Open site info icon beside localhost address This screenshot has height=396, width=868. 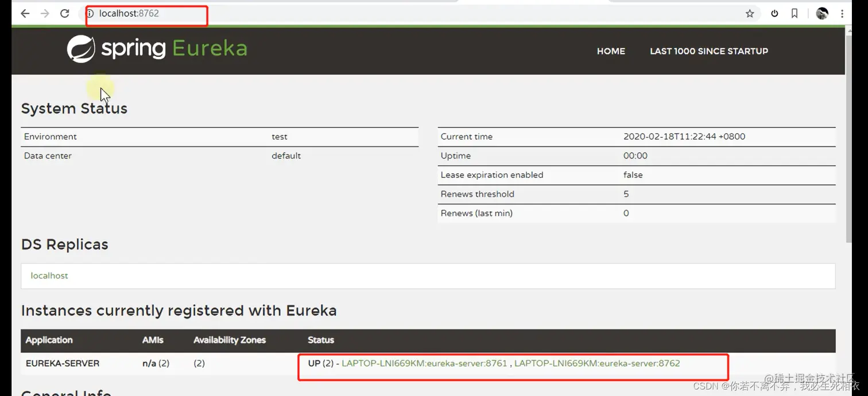tap(90, 14)
